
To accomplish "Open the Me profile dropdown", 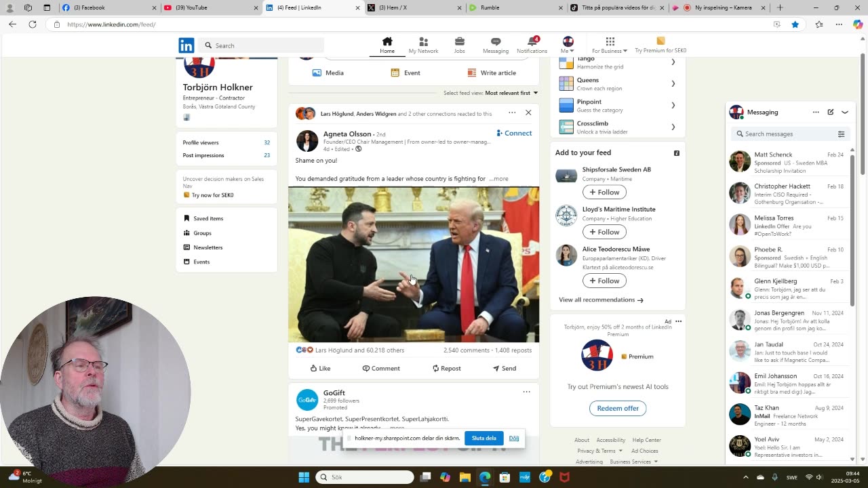I will [568, 45].
